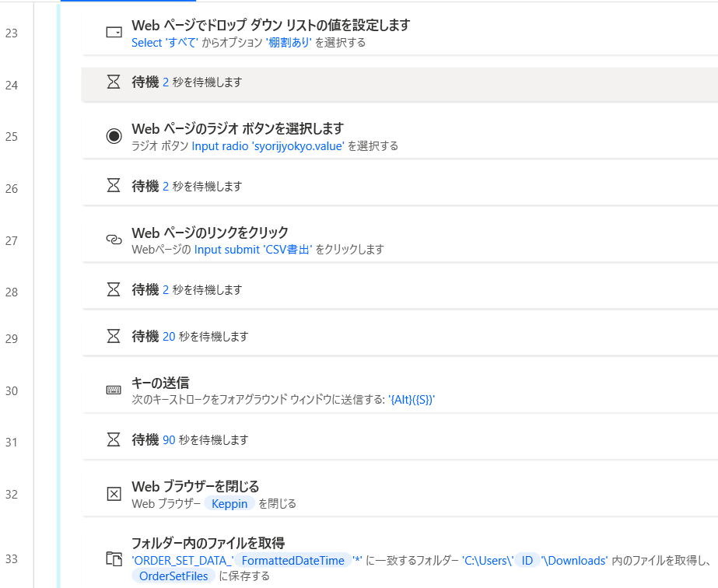718x588 pixels.
Task: Click the 2-second value on step 24
Action: click(x=166, y=82)
